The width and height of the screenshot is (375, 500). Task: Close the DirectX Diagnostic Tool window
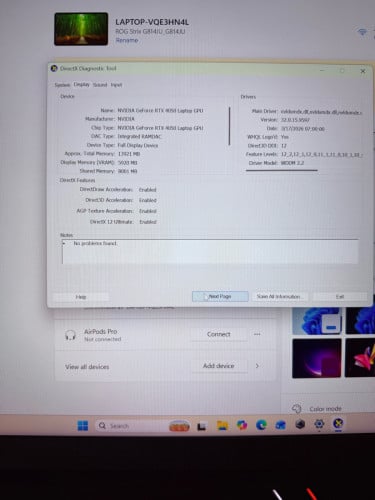(x=363, y=71)
